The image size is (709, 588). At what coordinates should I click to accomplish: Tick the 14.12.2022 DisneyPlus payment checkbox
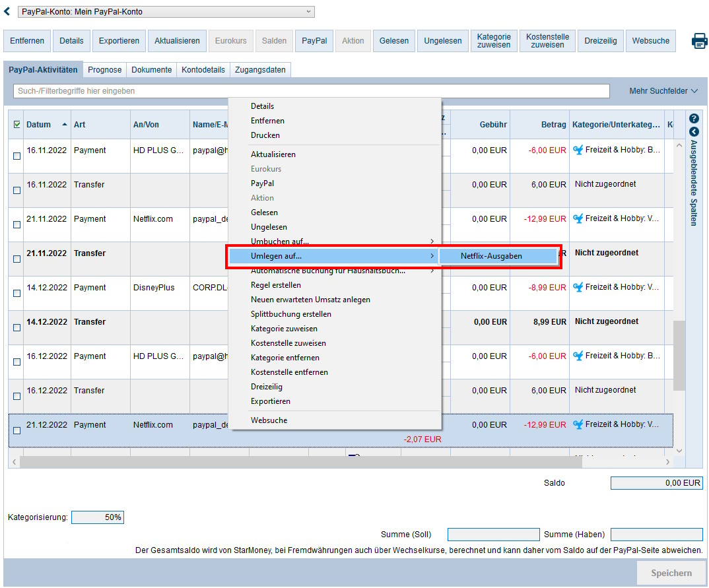[x=17, y=293]
